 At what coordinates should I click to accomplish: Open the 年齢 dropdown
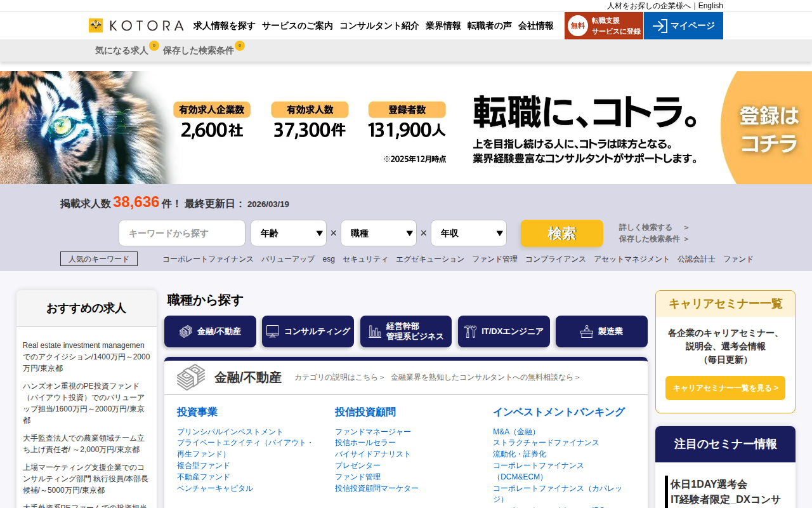point(289,233)
